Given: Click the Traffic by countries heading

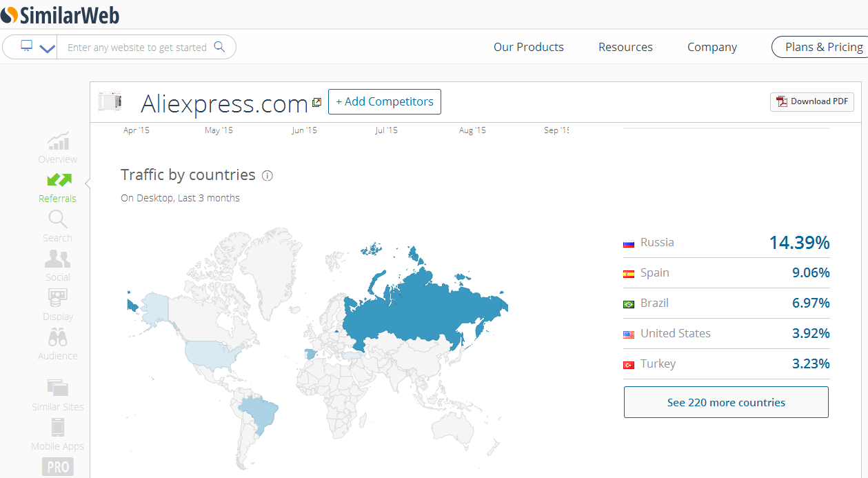Looking at the screenshot, I should (x=188, y=175).
